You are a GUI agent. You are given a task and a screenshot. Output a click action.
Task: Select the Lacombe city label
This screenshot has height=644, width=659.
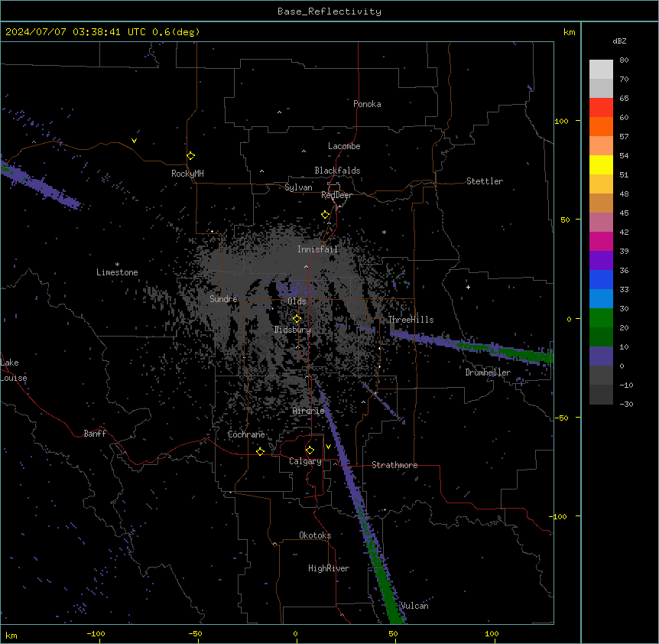(344, 146)
